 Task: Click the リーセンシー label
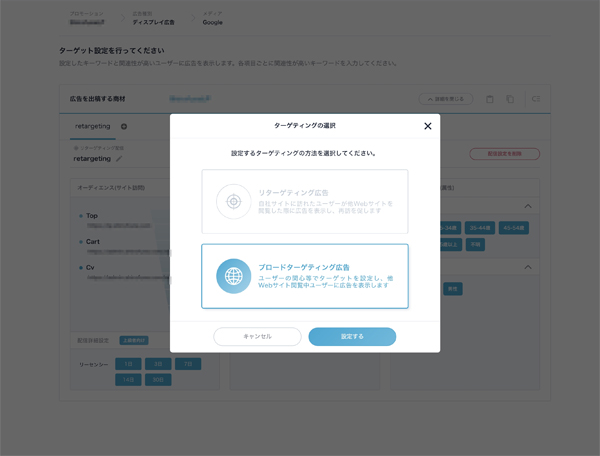click(x=93, y=365)
